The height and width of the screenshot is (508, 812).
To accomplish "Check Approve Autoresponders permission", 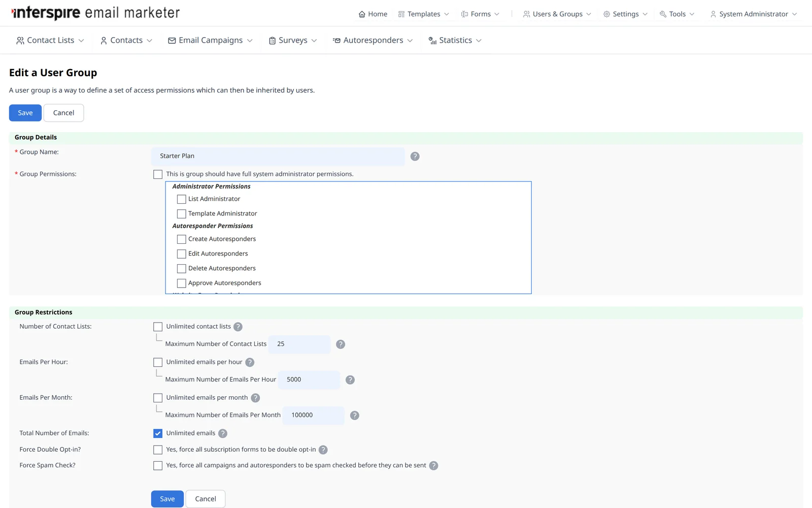I will pyautogui.click(x=181, y=283).
